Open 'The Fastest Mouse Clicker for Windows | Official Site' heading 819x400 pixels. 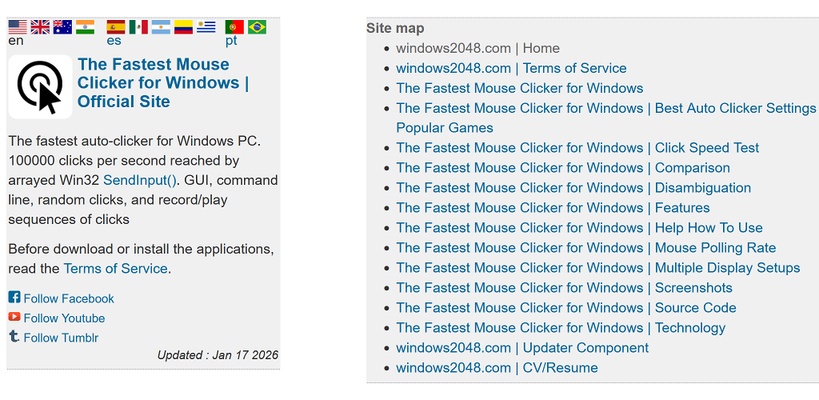pyautogui.click(x=163, y=83)
